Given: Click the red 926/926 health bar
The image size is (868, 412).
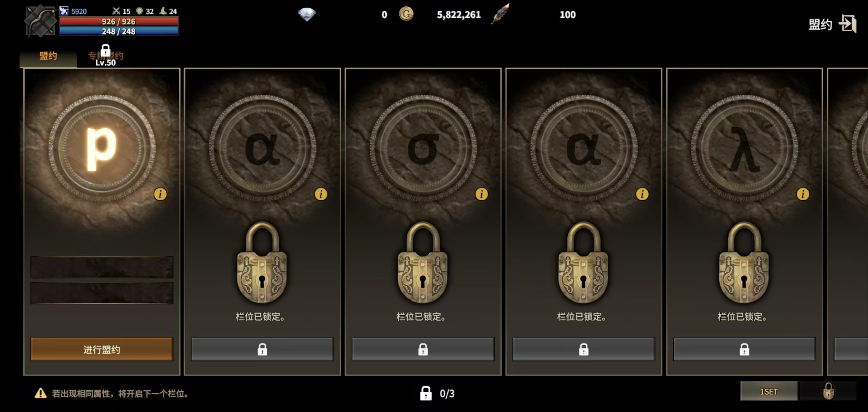Looking at the screenshot, I should (x=119, y=21).
